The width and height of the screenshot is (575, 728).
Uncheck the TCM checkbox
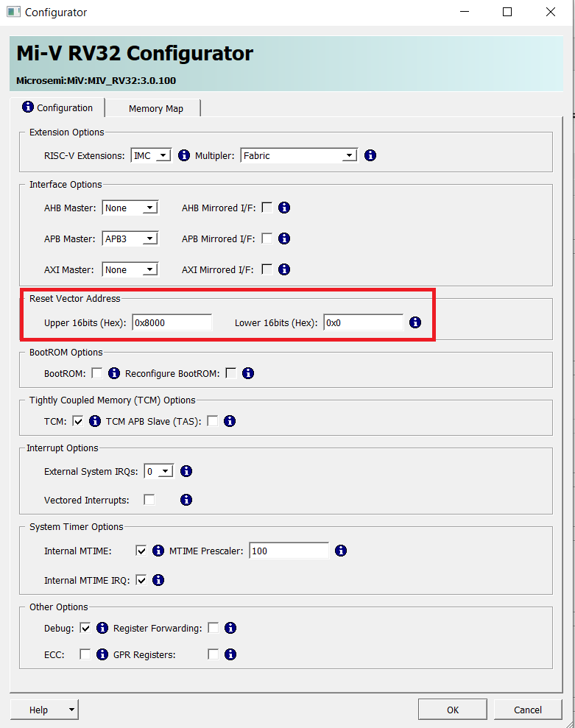(x=78, y=421)
